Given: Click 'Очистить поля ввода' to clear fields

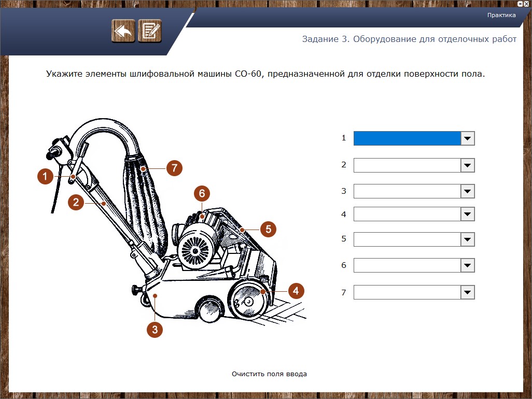Looking at the screenshot, I should (x=269, y=374).
